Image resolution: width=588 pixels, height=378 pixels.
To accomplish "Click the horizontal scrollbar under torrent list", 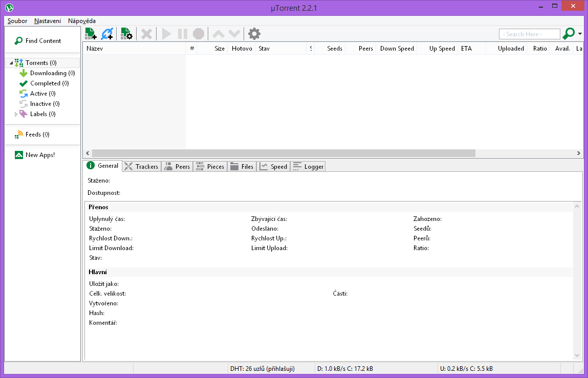I will click(284, 153).
